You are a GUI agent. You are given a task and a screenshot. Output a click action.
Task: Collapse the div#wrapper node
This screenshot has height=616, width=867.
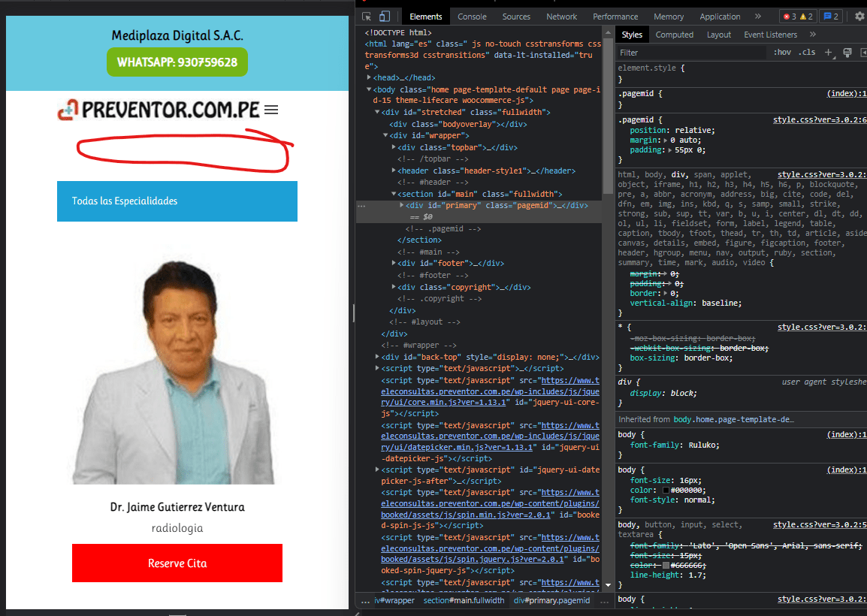(x=385, y=135)
